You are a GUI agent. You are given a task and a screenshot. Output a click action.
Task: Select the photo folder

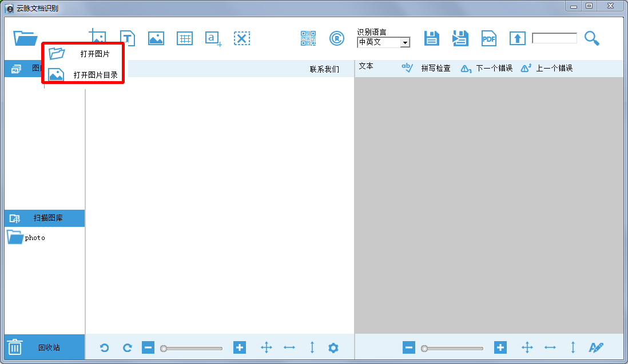(26, 237)
